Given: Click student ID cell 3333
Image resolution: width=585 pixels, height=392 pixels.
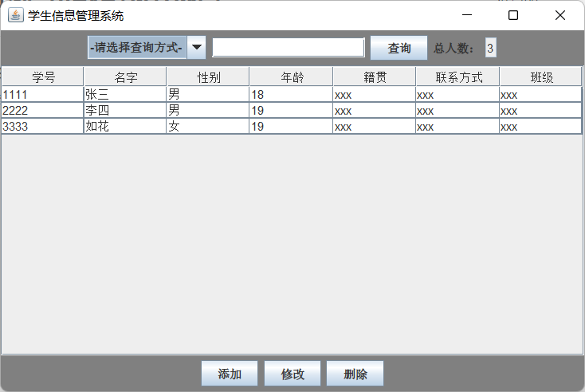Looking at the screenshot, I should (42, 127).
